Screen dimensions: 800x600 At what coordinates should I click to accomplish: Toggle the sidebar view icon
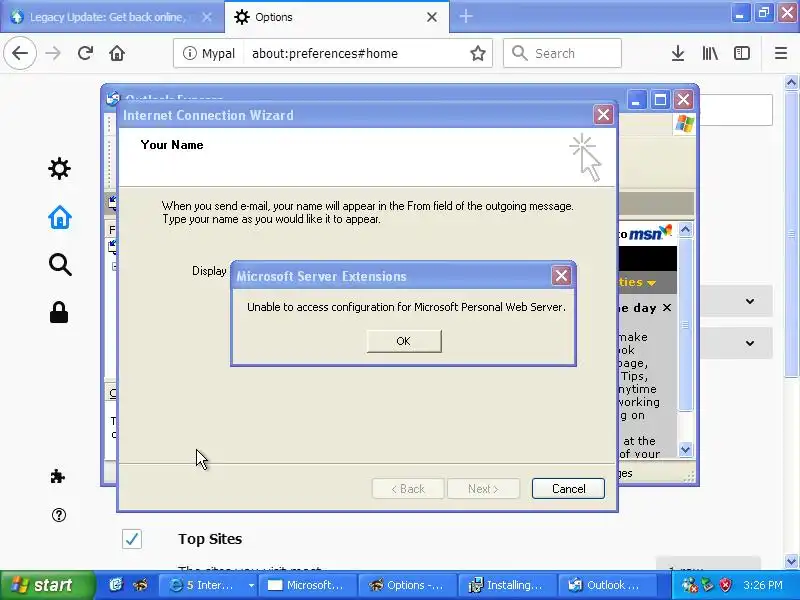point(741,53)
